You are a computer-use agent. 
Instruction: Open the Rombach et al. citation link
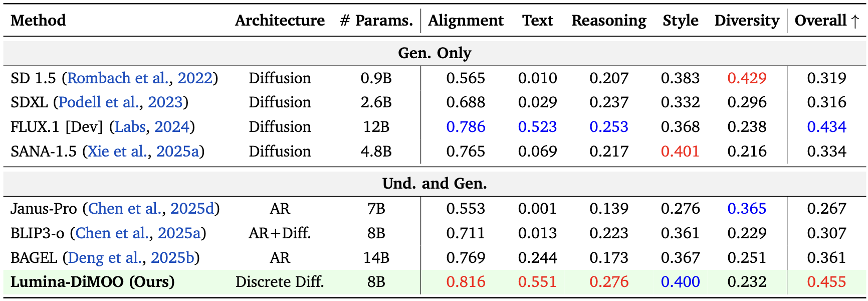[x=118, y=78]
